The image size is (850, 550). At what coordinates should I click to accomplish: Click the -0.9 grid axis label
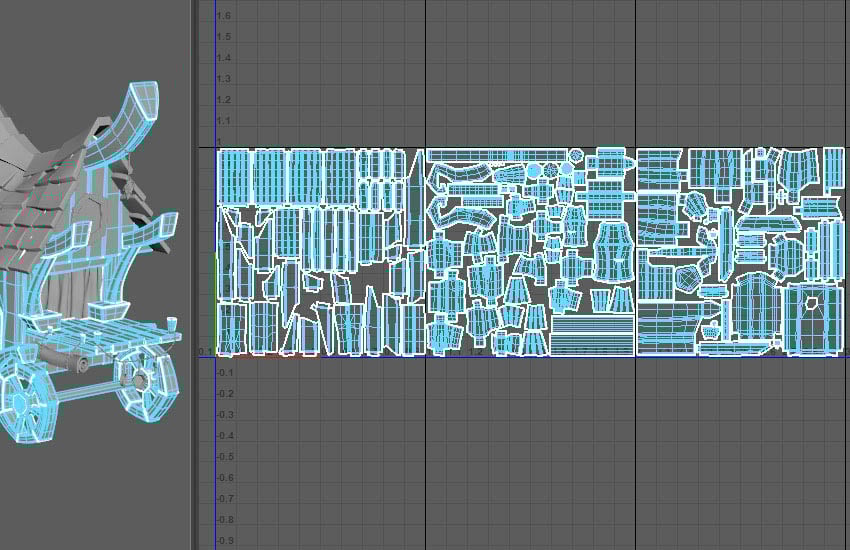[225, 541]
